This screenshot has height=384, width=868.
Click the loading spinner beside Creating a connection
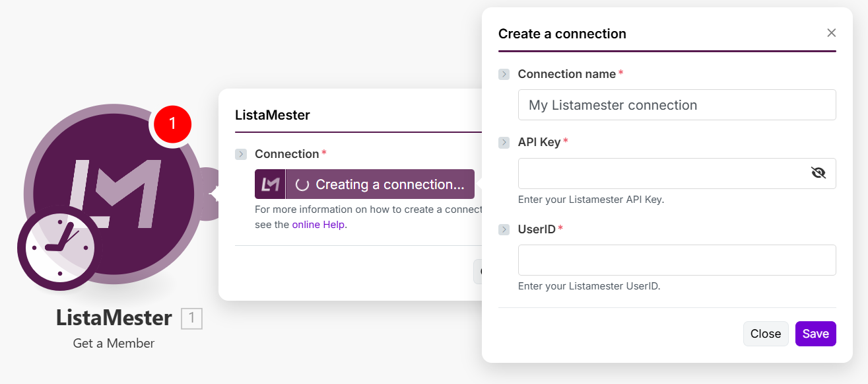[x=302, y=185]
